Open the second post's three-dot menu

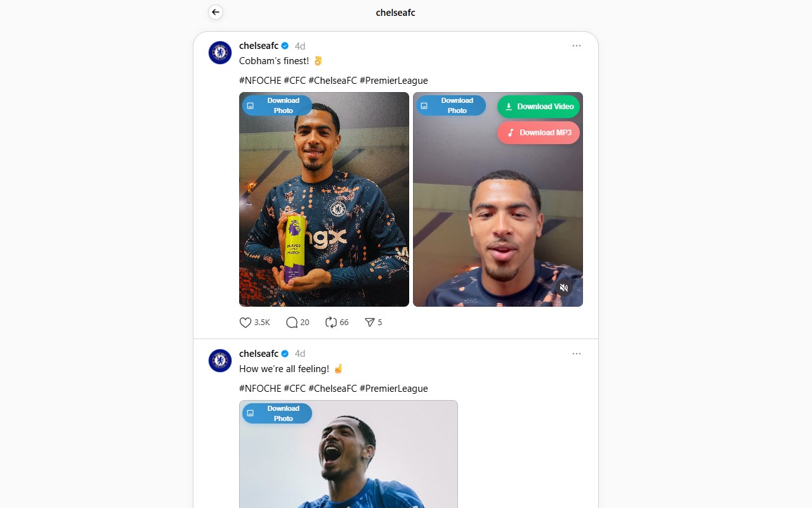576,354
